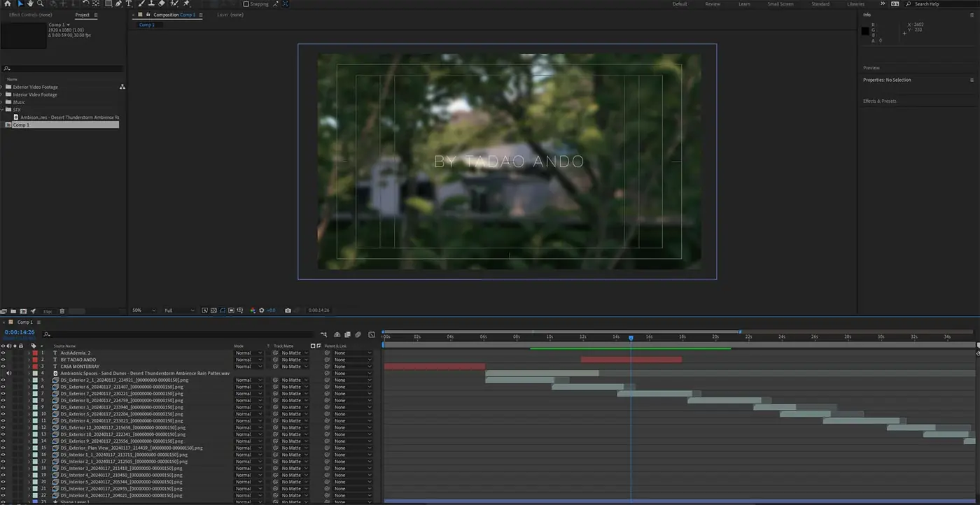Switch to the Review workspace

tap(713, 4)
